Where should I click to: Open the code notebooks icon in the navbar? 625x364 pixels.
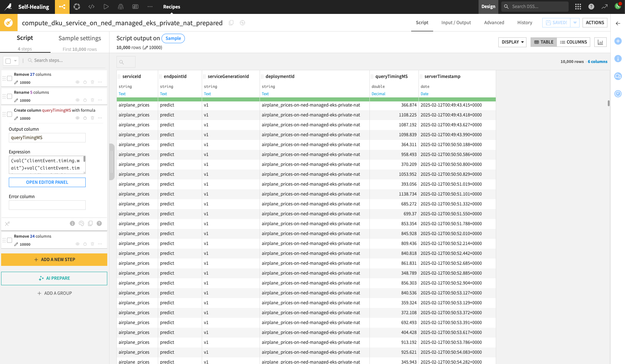coord(91,7)
